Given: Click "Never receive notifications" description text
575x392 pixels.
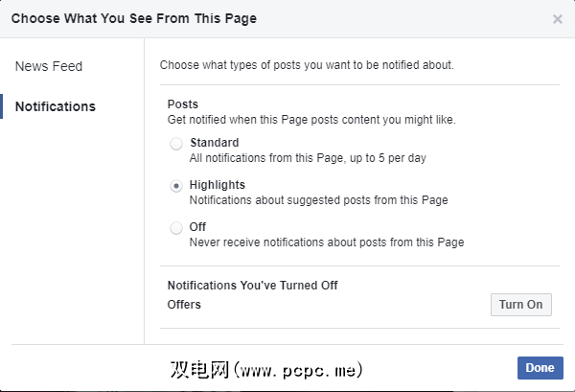Looking at the screenshot, I should [x=326, y=242].
